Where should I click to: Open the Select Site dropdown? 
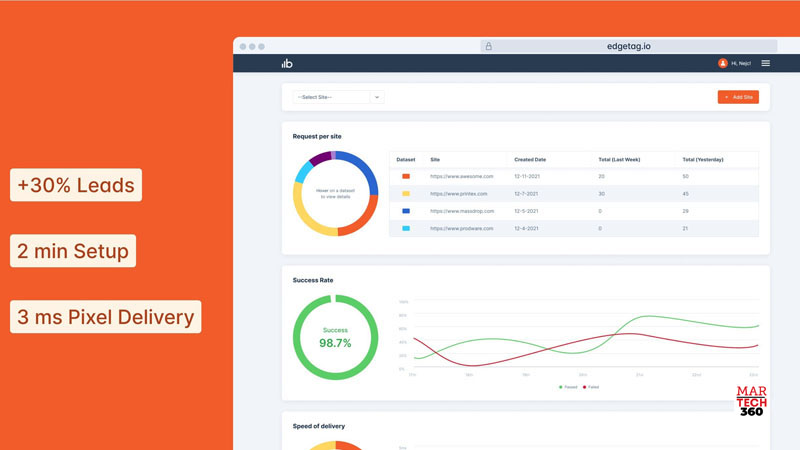tap(338, 97)
